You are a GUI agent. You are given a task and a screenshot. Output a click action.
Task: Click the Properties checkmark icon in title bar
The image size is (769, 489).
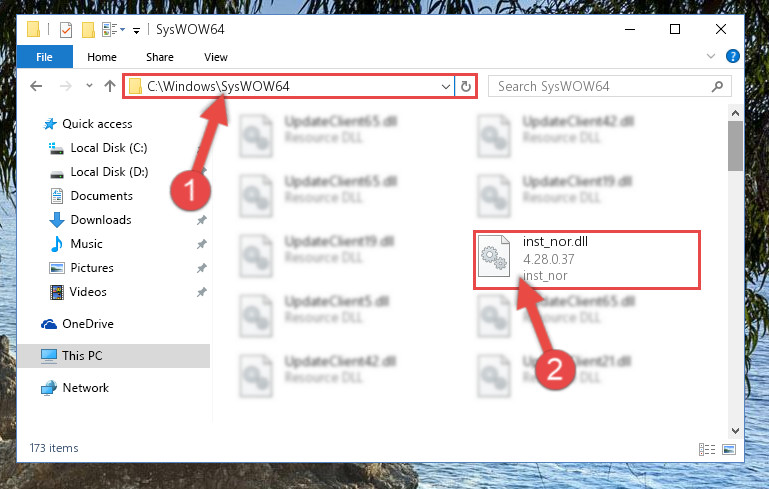click(66, 30)
